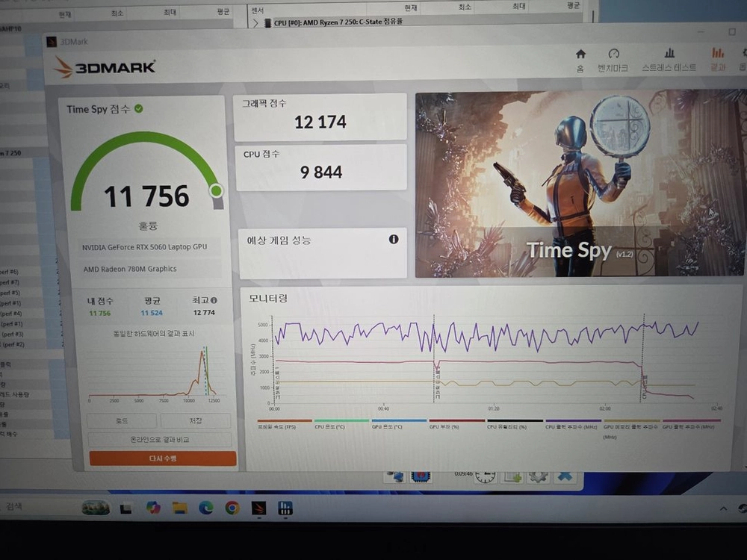Click the 훌륭 rating label under the score

[x=148, y=225]
